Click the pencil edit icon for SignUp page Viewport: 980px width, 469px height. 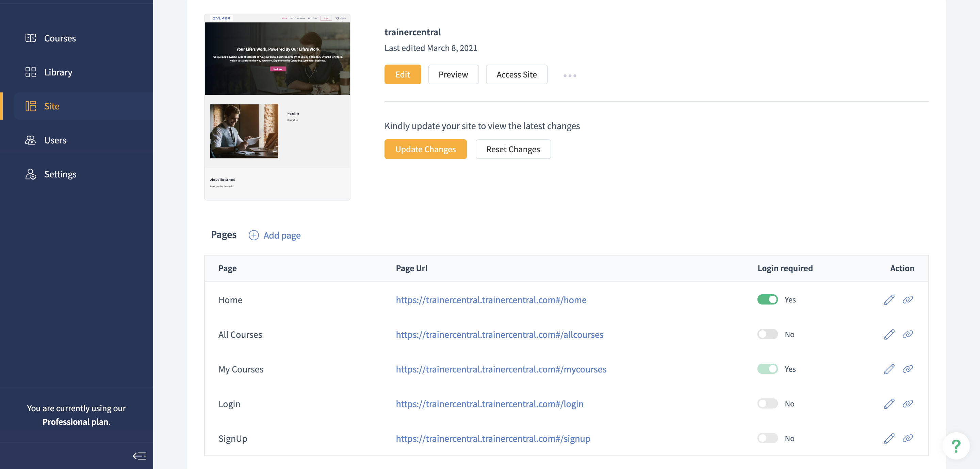click(x=889, y=438)
